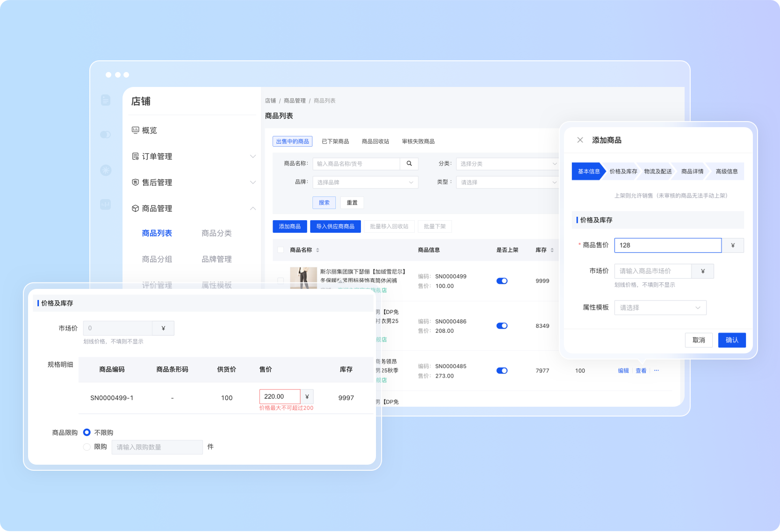Click the 订单管理 order icon
Screen dimensions: 780x532
pos(135,156)
